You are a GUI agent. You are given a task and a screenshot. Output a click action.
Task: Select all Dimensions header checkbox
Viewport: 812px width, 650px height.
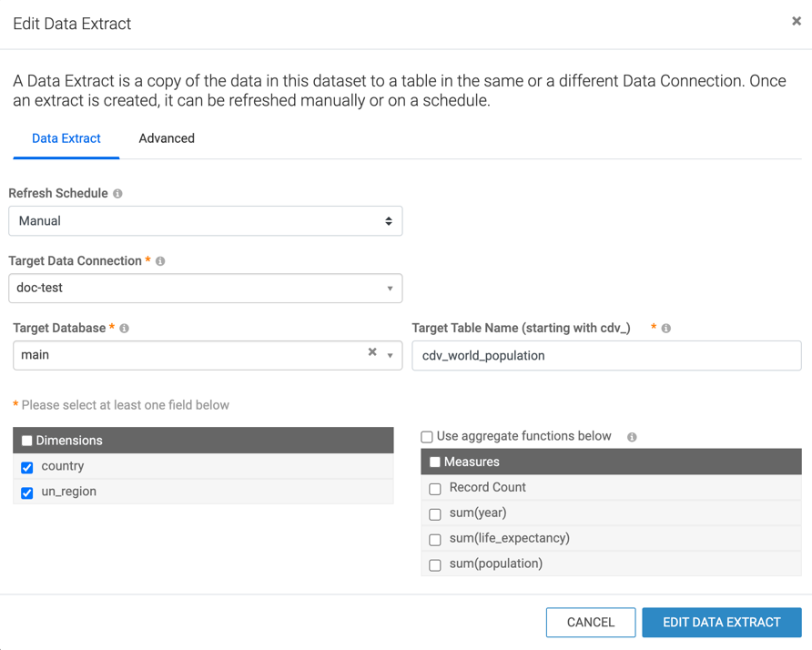point(27,441)
